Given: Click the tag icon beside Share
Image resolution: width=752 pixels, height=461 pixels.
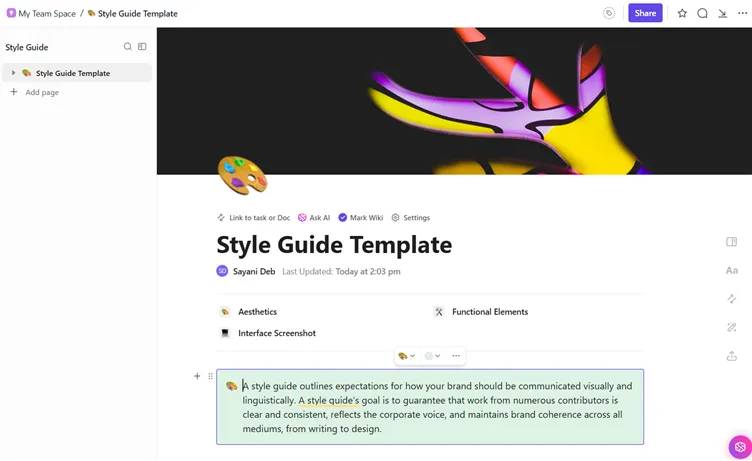Looking at the screenshot, I should pos(609,13).
